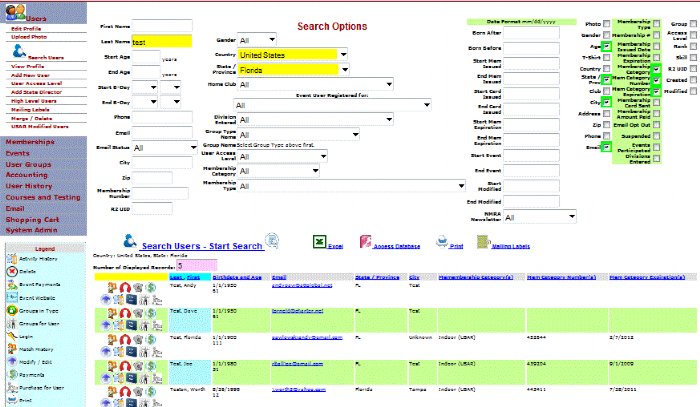Click the yellow Last Name input field

[x=162, y=42]
